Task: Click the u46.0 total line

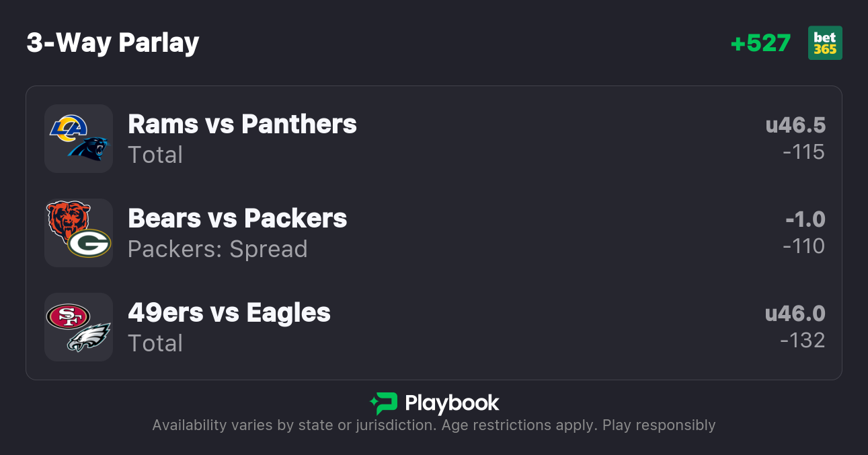Action: click(x=795, y=314)
